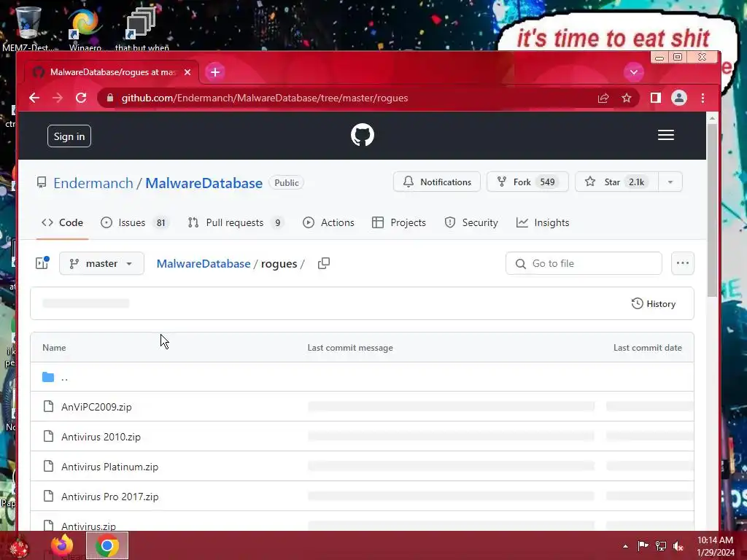Open Antivirus 2010.zip file
This screenshot has width=747, height=560.
tap(101, 437)
